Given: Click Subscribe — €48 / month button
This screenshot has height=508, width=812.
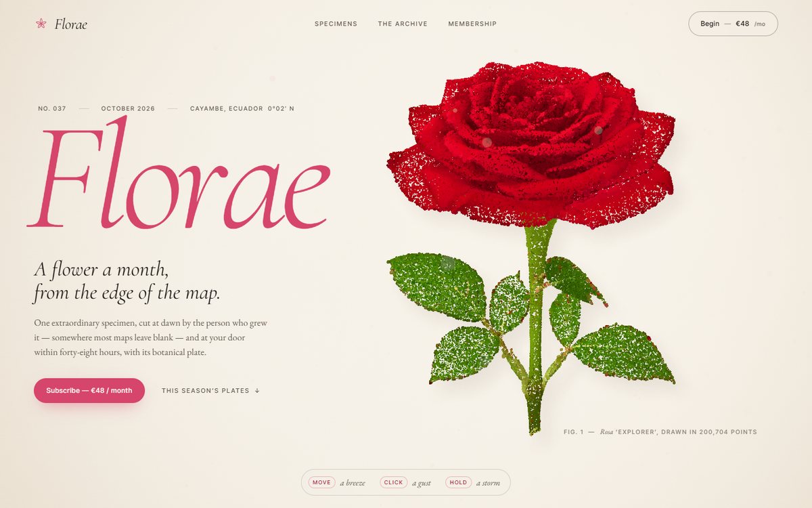Looking at the screenshot, I should click(89, 391).
